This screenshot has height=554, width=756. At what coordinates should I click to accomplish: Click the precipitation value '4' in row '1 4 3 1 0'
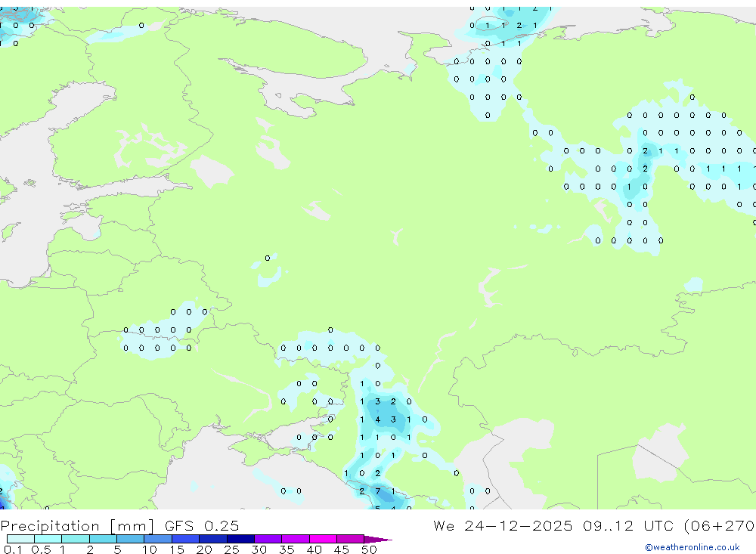tap(377, 419)
